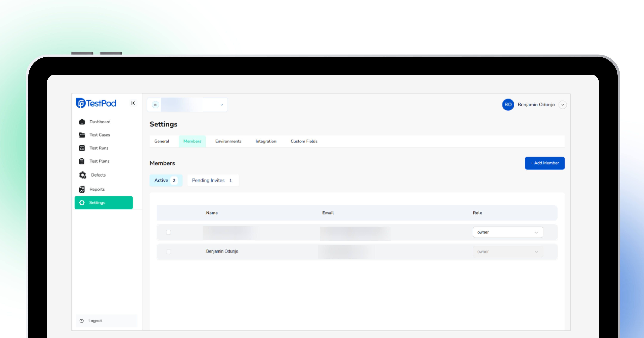Screen dimensions: 644x338
Task: Click the Dashboard home icon
Action: (82, 122)
